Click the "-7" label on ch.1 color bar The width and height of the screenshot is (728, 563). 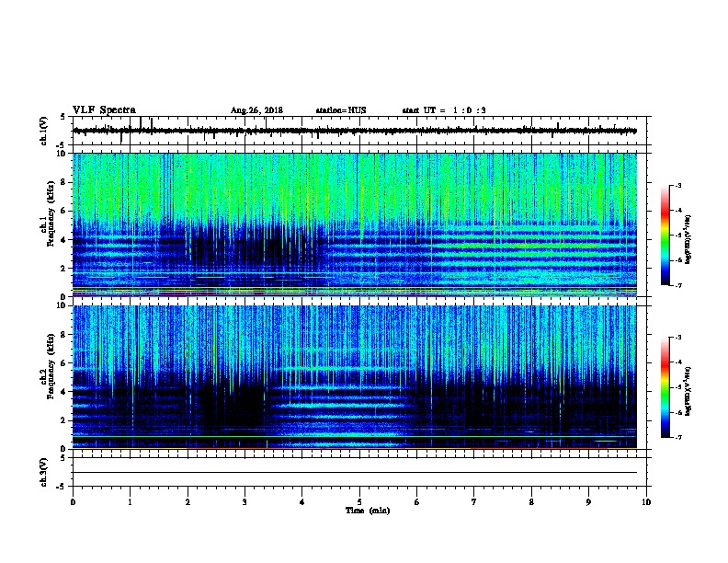677,285
